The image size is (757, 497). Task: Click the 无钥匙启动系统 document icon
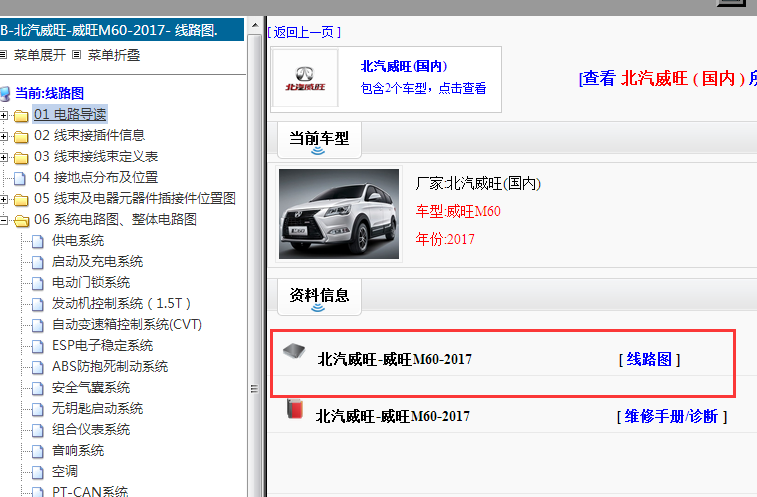point(38,409)
